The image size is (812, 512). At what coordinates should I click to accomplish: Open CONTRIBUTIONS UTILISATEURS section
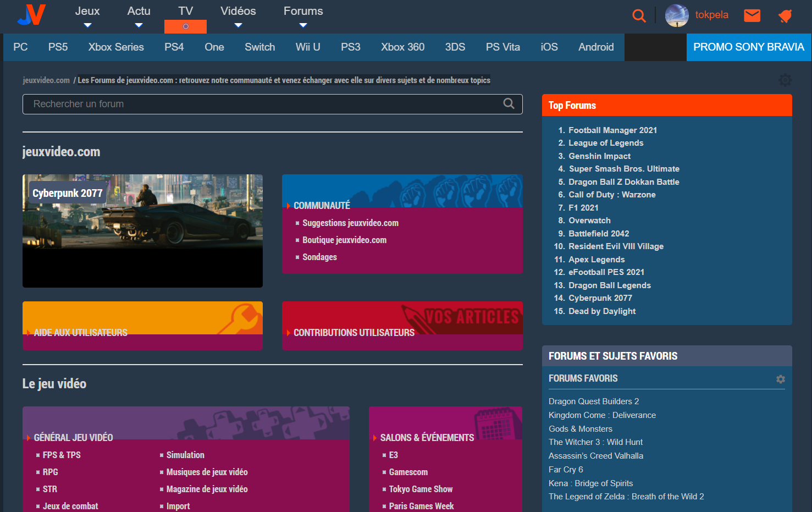[353, 333]
